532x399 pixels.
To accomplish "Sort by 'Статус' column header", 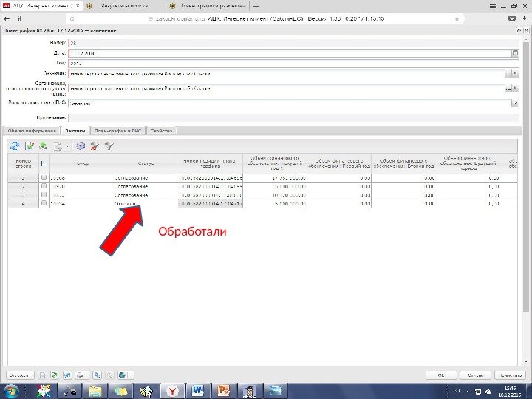I will pos(146,163).
